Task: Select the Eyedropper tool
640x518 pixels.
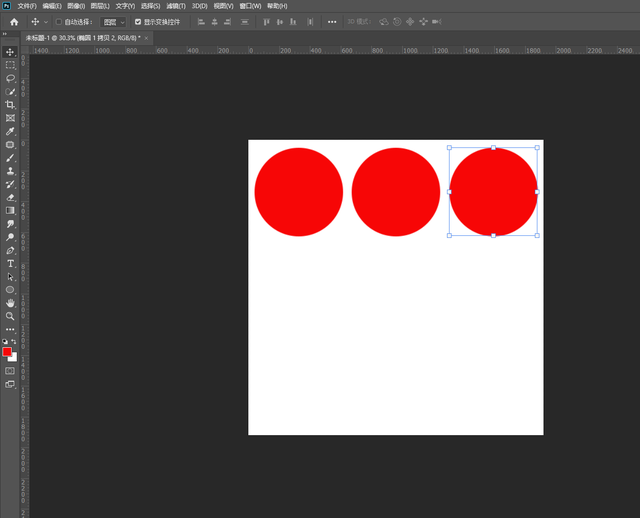Action: (x=10, y=131)
